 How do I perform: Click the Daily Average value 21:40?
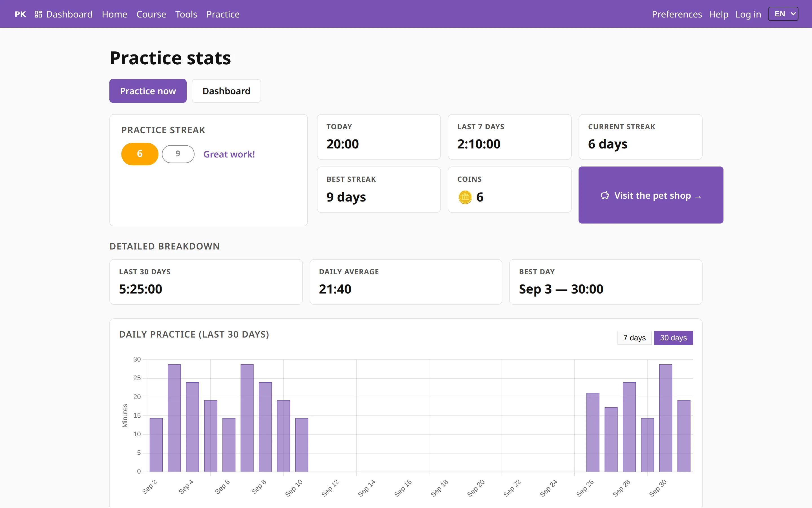pyautogui.click(x=335, y=289)
